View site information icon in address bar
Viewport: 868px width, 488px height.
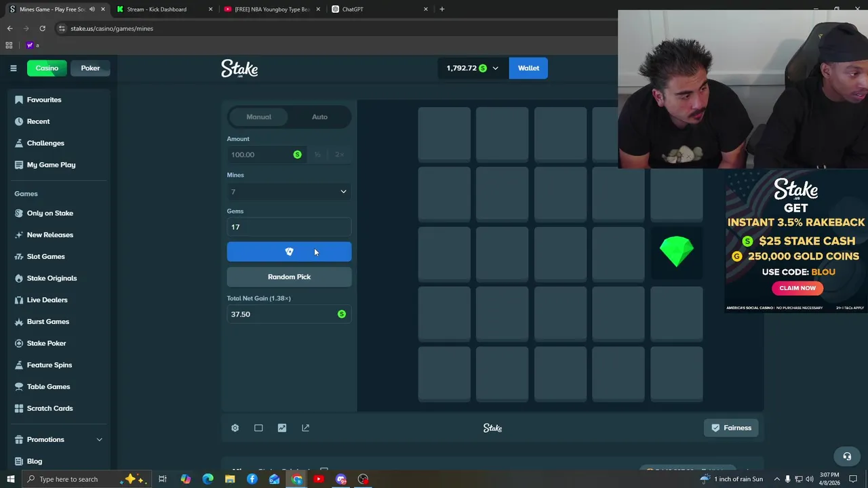point(62,28)
